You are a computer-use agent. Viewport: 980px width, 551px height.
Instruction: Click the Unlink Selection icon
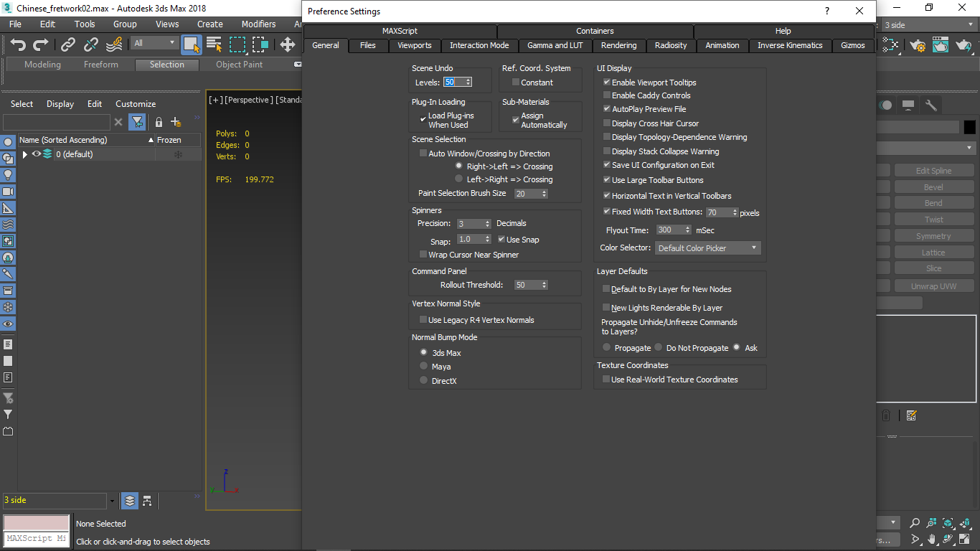tap(91, 44)
